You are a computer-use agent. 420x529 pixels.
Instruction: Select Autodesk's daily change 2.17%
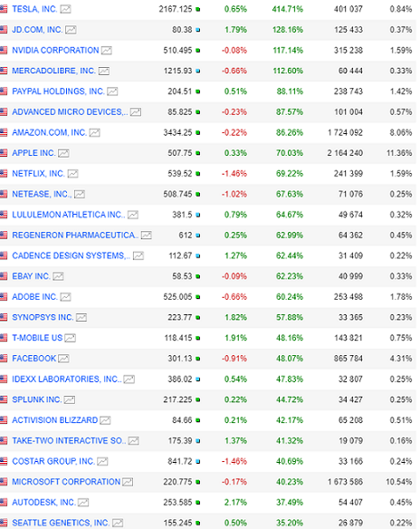[235, 503]
